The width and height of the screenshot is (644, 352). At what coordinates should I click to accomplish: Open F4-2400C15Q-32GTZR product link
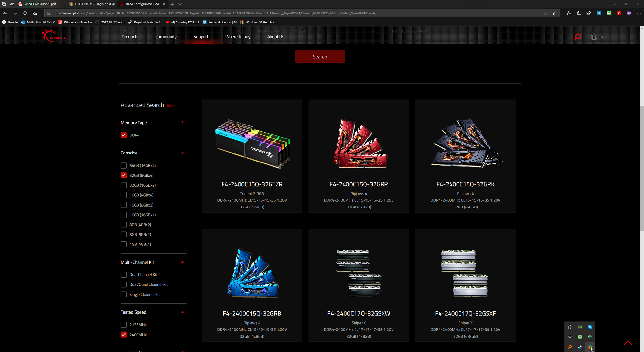click(252, 184)
